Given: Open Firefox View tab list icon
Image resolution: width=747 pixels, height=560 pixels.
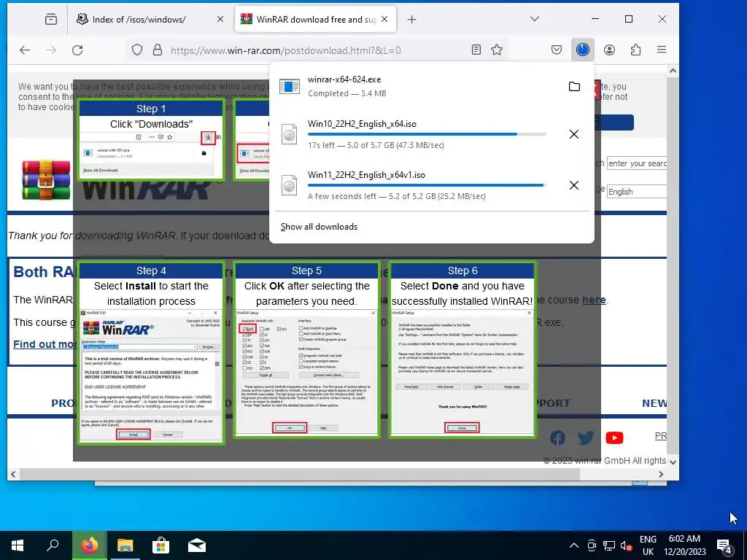Looking at the screenshot, I should (x=51, y=20).
